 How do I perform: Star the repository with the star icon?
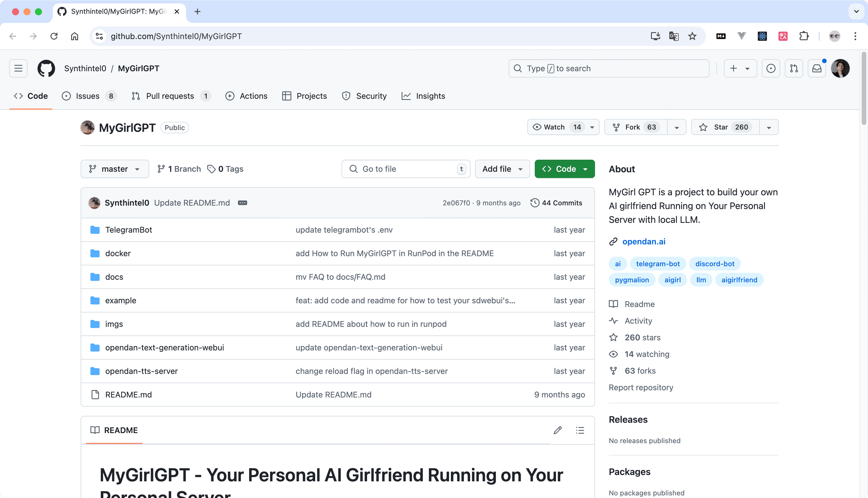click(703, 127)
